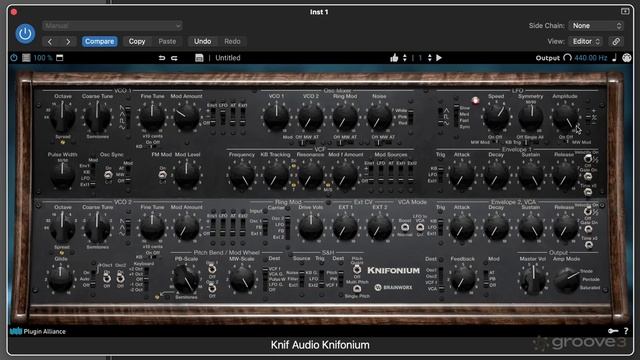Open the Side Chain None dropdown
Screen dimensions: 640x360
pos(596,26)
